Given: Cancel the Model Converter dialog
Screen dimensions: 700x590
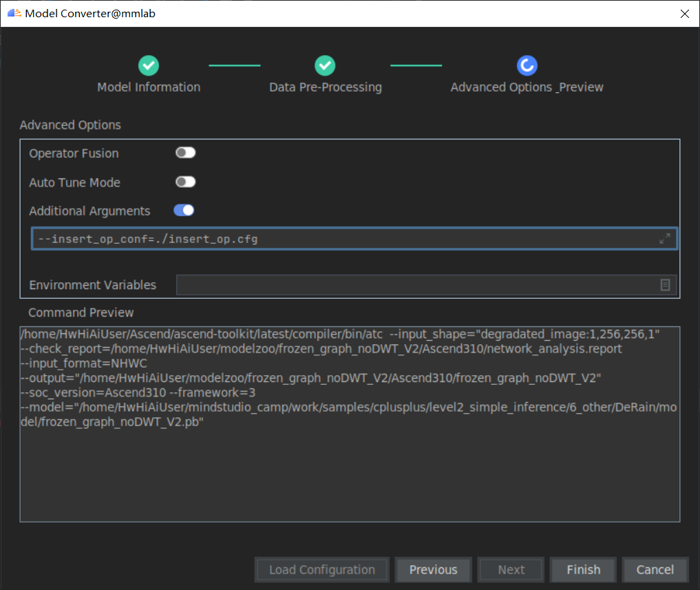Looking at the screenshot, I should [x=655, y=570].
